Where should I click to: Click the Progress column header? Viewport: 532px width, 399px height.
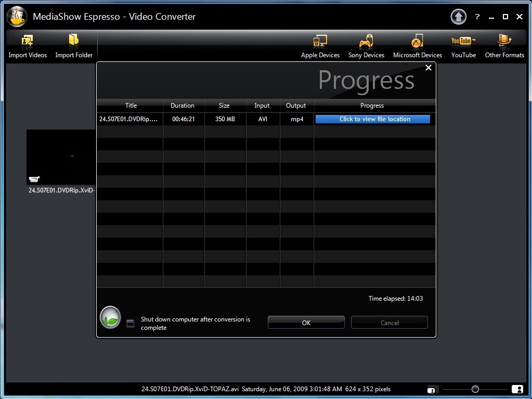[372, 106]
